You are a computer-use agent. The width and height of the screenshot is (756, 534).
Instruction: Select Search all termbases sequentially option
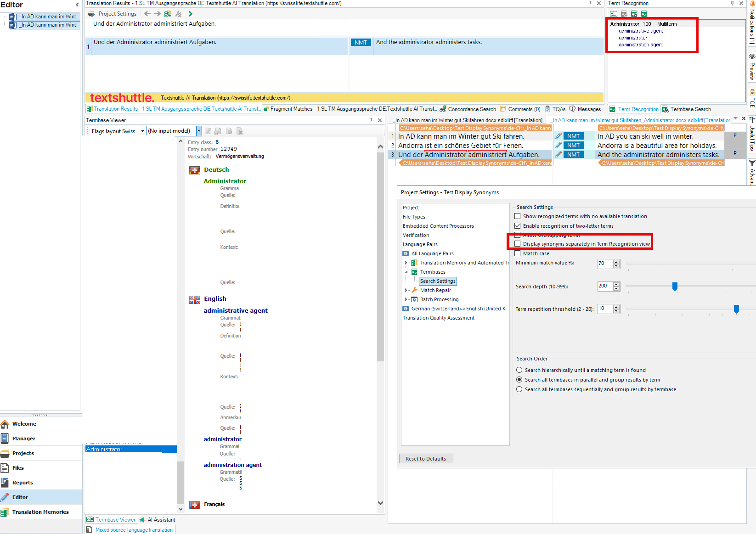[x=519, y=389]
